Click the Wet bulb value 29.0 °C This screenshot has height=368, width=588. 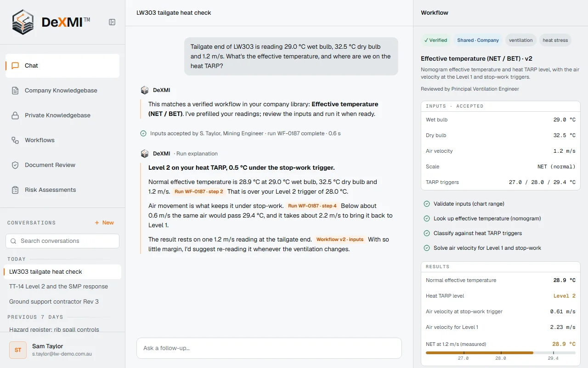click(x=564, y=120)
